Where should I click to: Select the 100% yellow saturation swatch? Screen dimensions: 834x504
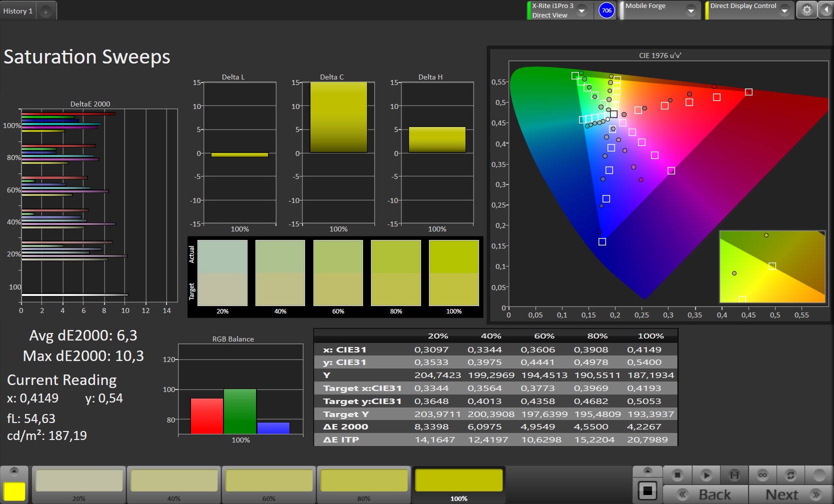[x=458, y=481]
